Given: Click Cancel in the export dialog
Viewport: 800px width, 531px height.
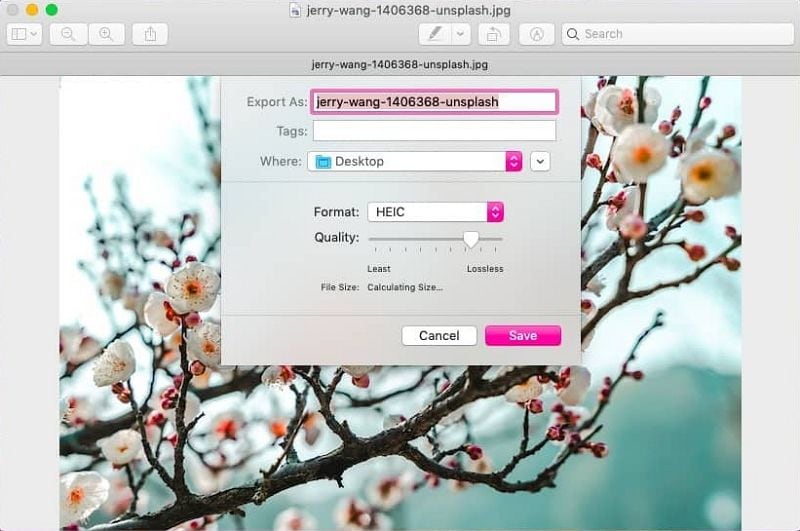Looking at the screenshot, I should (x=439, y=336).
